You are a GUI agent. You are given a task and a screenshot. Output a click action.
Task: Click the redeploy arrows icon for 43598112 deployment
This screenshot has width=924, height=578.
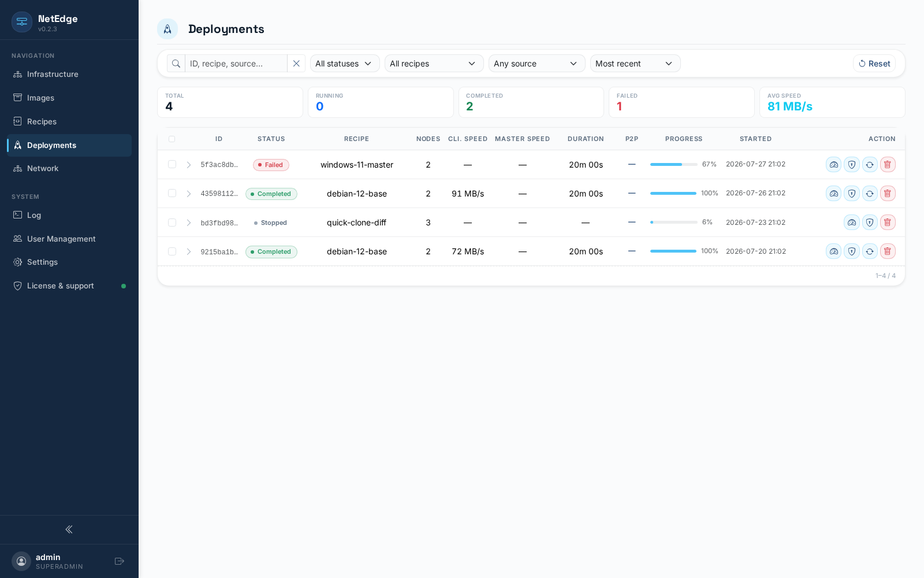pyautogui.click(x=870, y=194)
